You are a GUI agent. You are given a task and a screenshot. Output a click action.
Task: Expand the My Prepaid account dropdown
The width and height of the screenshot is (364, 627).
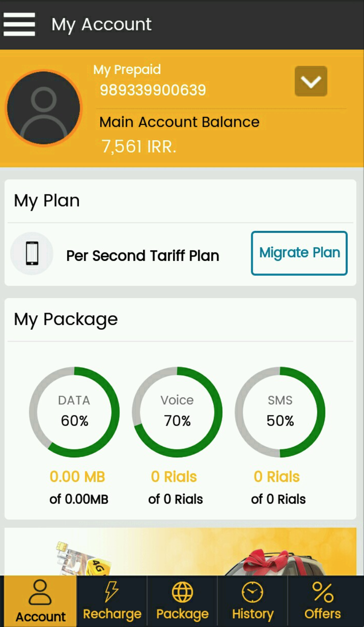[x=311, y=81]
